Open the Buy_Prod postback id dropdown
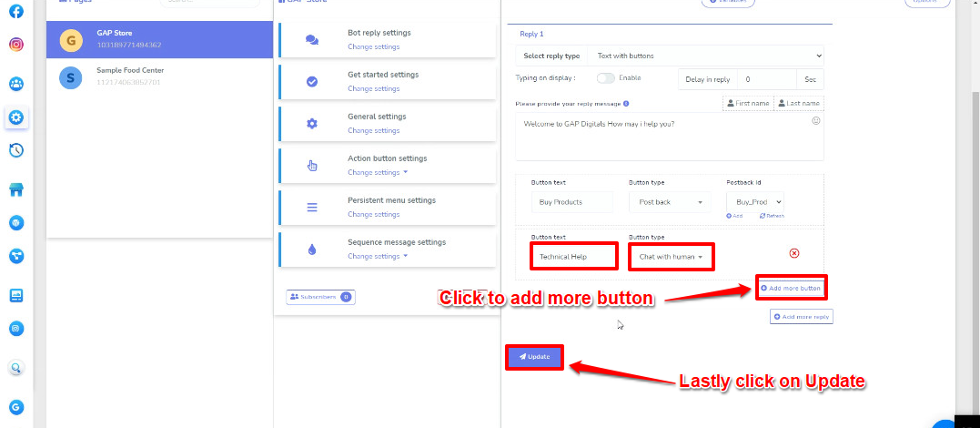Screen dimensions: 980x428 [x=755, y=202]
